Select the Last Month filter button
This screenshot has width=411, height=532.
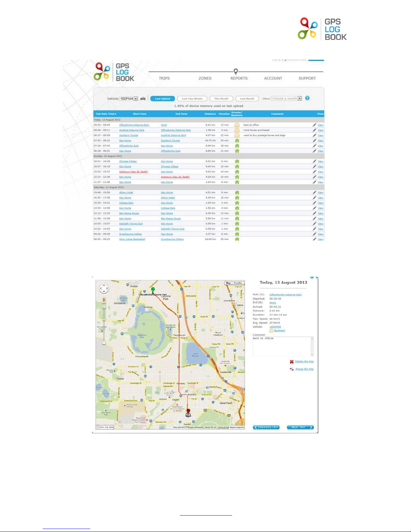(x=247, y=99)
